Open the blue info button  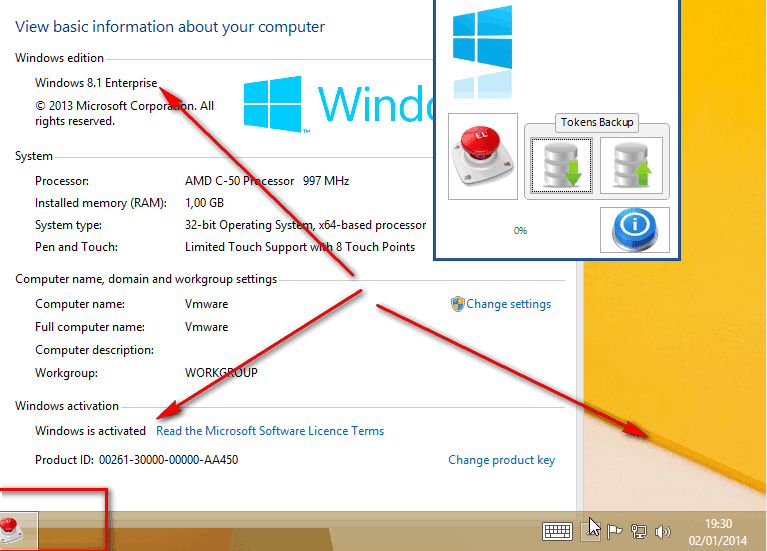pyautogui.click(x=634, y=230)
